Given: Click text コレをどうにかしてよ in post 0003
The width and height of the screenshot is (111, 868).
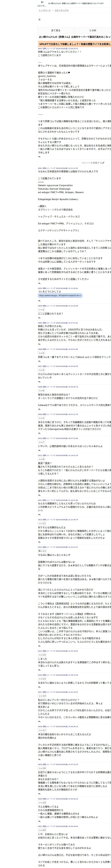Looking at the screenshot, I should [x=50, y=292].
